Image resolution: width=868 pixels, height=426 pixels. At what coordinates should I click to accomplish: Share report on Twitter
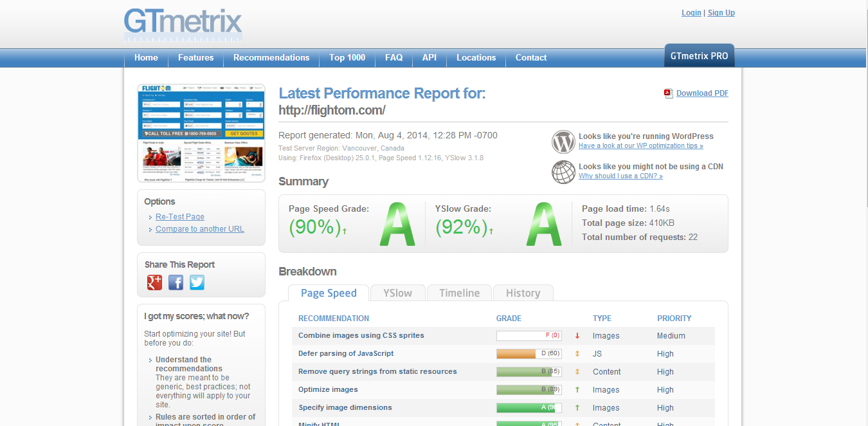tap(197, 282)
